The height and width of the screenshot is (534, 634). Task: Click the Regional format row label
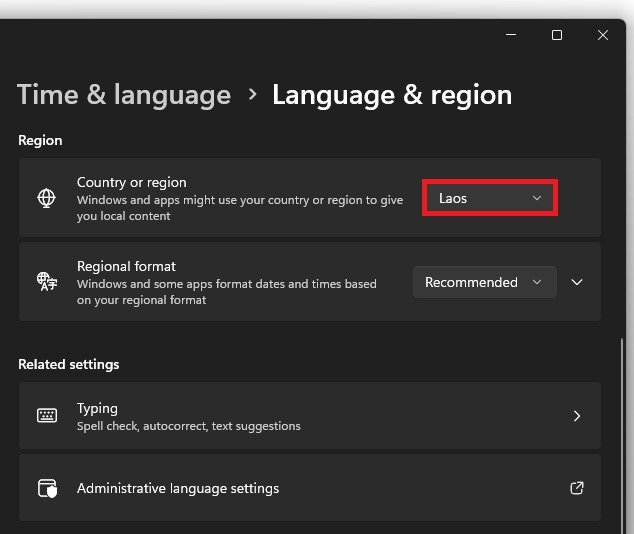pos(126,267)
